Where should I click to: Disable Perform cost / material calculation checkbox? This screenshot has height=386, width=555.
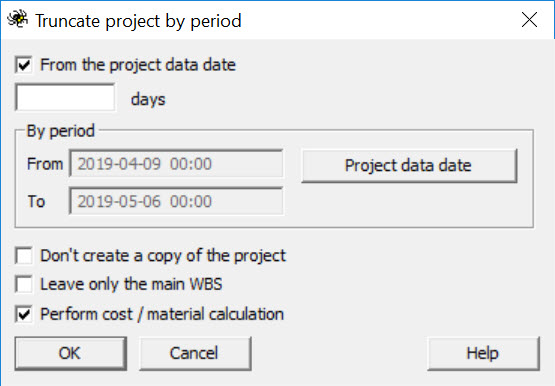(x=24, y=314)
